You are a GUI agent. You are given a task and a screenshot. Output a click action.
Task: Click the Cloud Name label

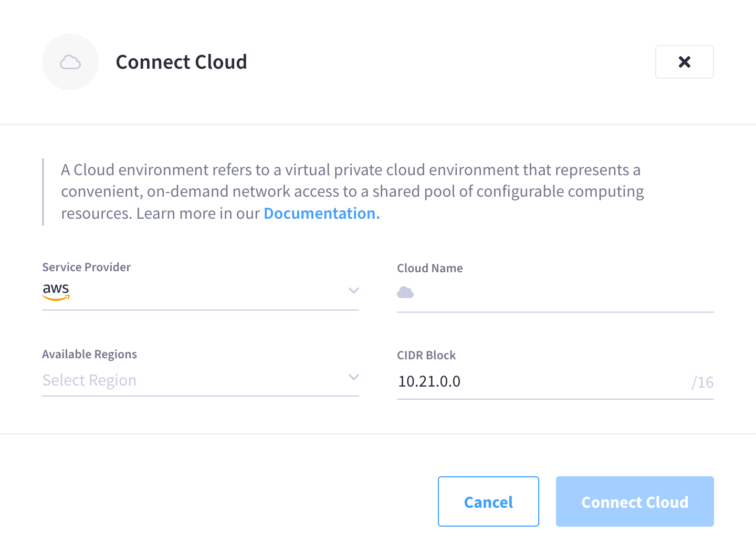click(x=430, y=268)
